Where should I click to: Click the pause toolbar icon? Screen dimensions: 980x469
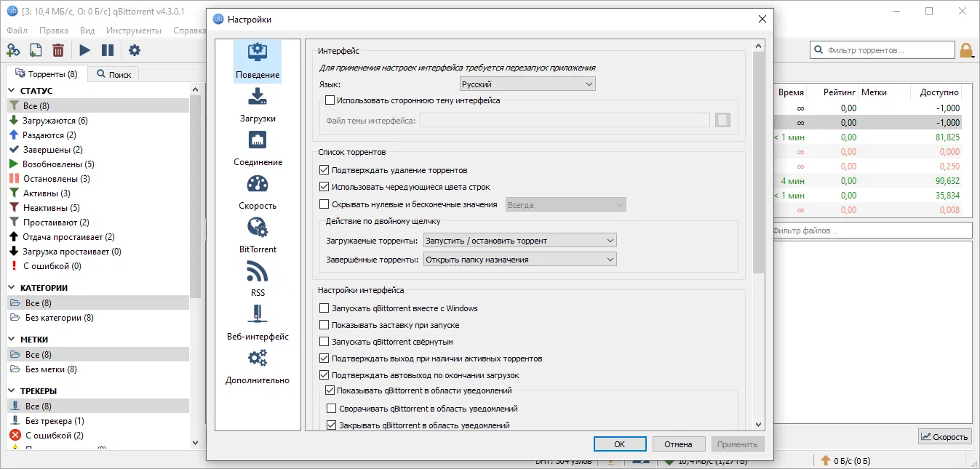[x=108, y=50]
